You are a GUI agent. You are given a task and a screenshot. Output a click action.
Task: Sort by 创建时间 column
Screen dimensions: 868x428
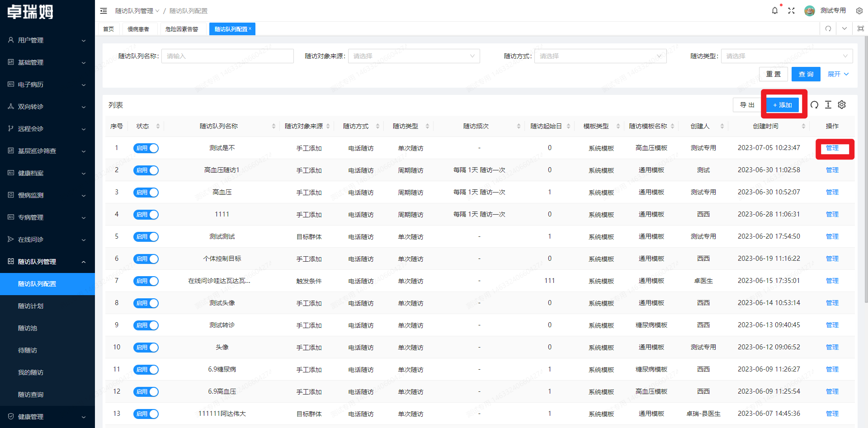803,126
